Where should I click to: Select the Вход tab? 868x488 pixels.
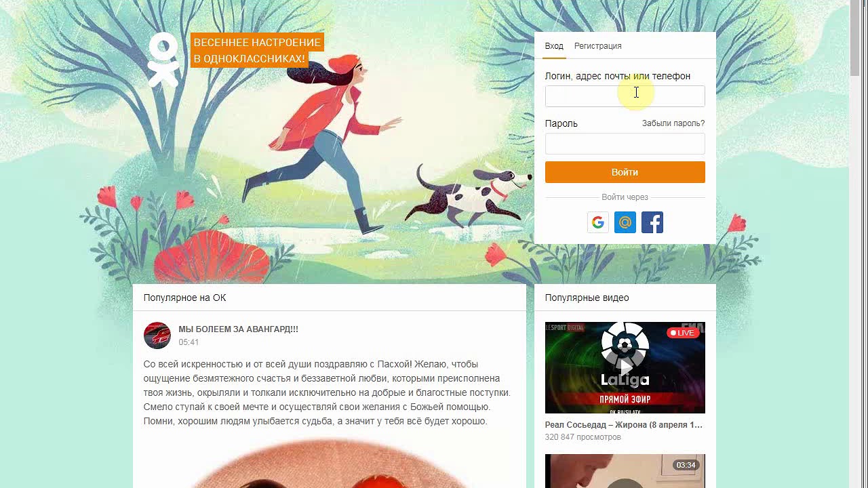554,46
